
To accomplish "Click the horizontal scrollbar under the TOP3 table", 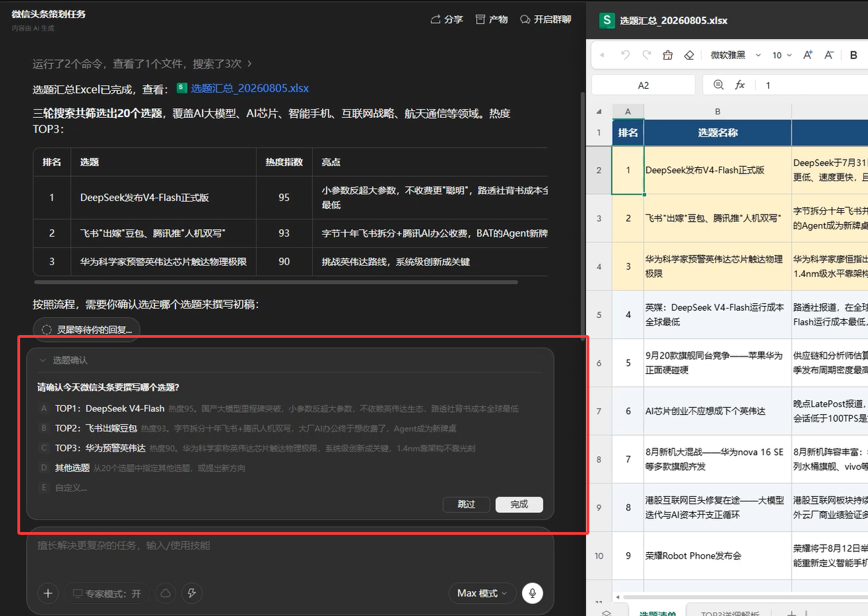I will pyautogui.click(x=275, y=282).
